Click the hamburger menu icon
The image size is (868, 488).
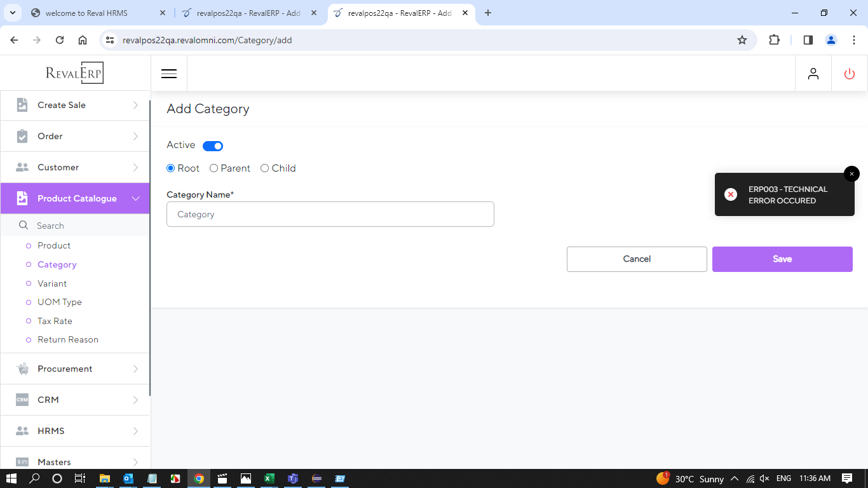point(169,74)
